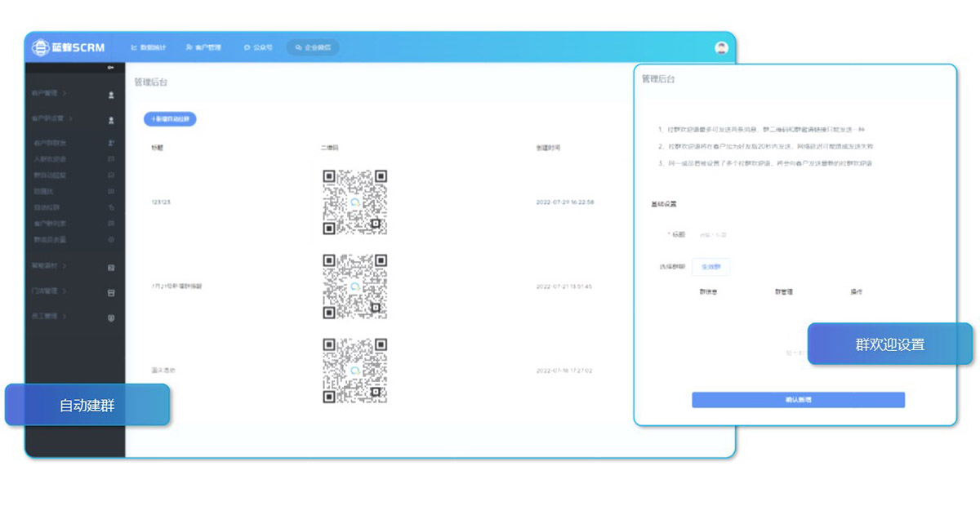Click the 新增自动拉群 button
This screenshot has width=980, height=524.
tap(170, 119)
